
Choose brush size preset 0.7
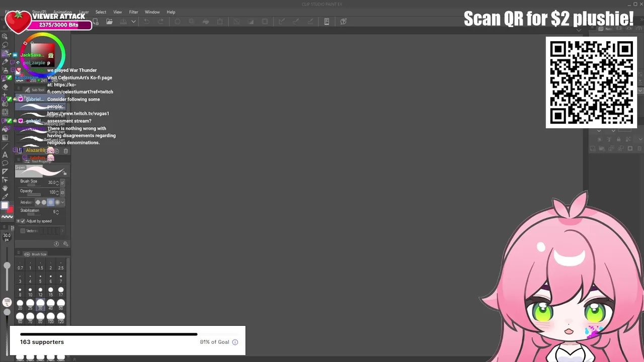[x=20, y=264]
